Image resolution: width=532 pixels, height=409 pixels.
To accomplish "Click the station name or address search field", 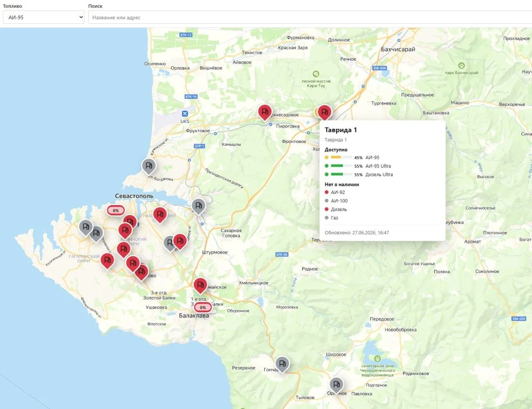I will tap(310, 17).
